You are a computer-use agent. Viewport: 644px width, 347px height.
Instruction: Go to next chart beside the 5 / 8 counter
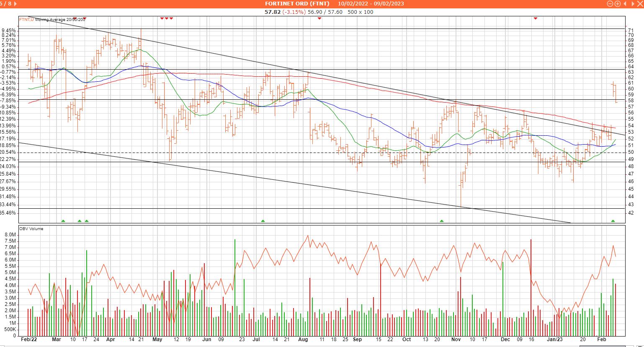(15, 4)
